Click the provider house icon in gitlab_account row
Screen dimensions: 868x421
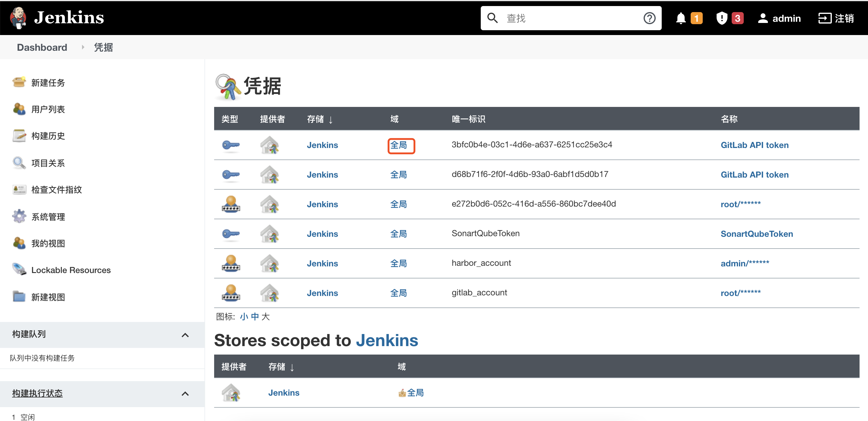[x=270, y=293]
